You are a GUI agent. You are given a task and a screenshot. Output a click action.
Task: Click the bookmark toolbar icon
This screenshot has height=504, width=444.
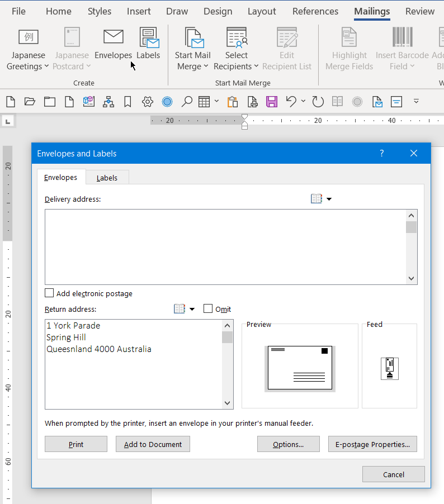127,102
